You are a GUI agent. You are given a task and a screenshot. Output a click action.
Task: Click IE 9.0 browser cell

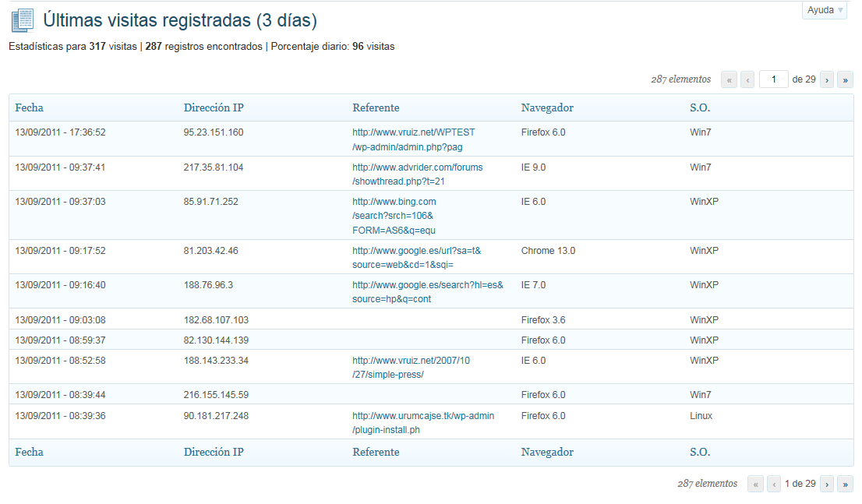pos(533,167)
